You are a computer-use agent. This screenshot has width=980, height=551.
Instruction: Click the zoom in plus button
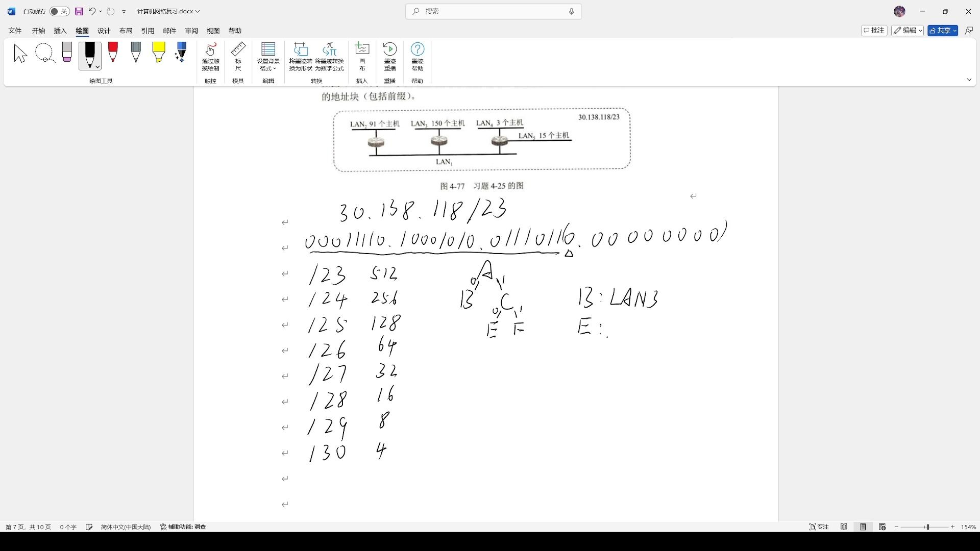tap(952, 527)
